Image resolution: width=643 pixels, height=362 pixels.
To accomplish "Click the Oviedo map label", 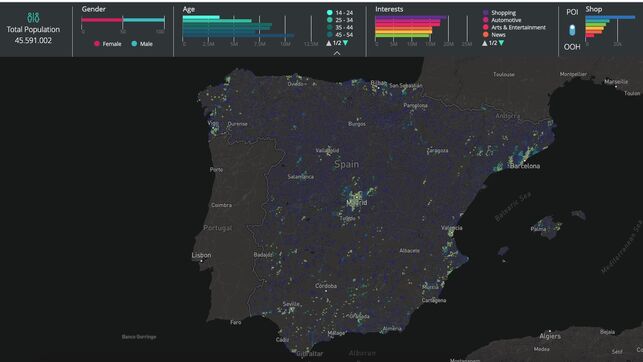I will (x=295, y=84).
